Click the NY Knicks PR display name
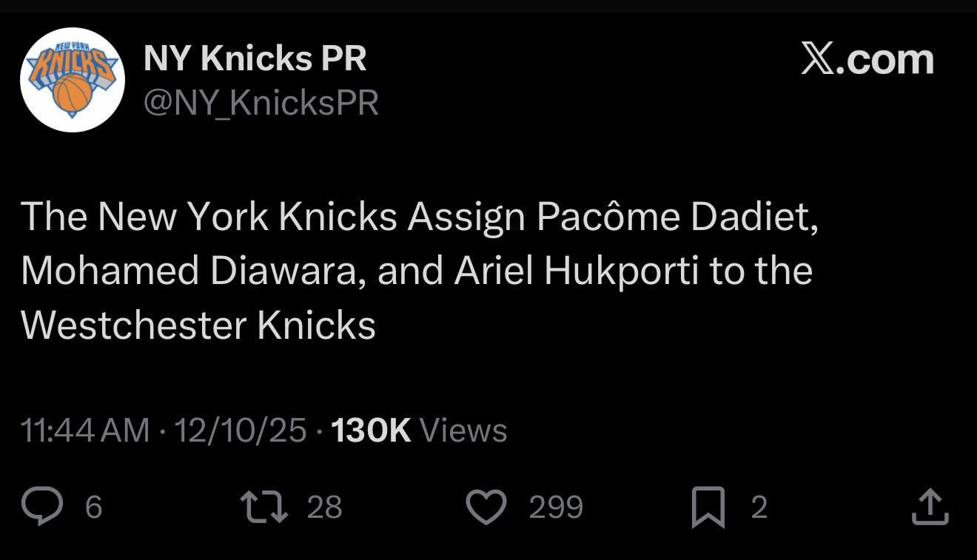Image resolution: width=977 pixels, height=560 pixels. 255,58
